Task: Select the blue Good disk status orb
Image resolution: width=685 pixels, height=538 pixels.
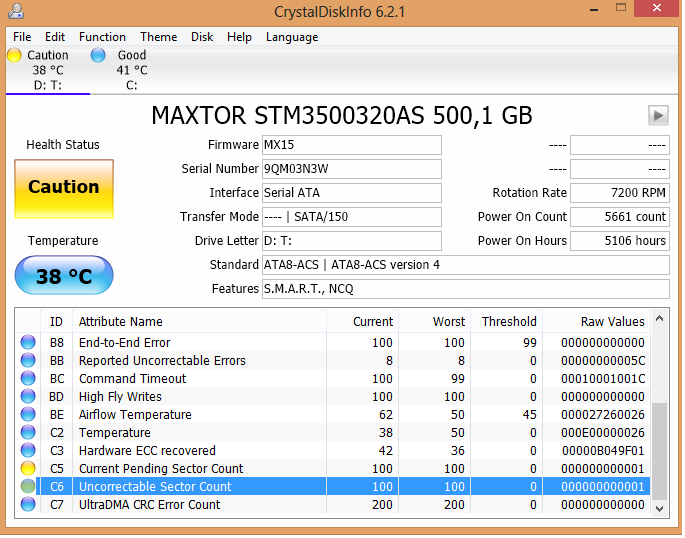Action: pos(98,55)
